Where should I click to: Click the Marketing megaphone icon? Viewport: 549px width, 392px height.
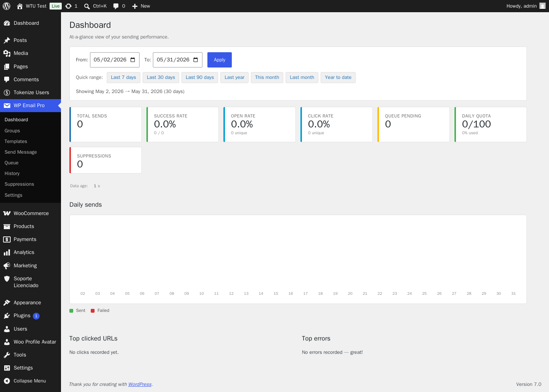7,266
